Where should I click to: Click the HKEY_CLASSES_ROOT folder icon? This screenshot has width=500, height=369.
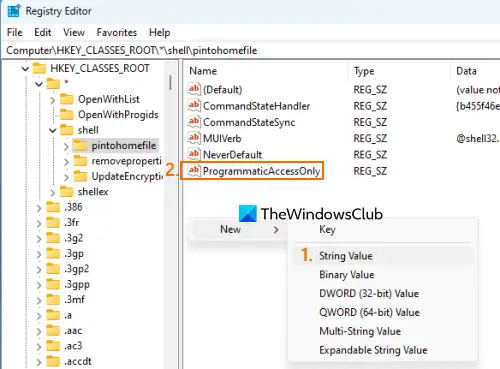(x=39, y=68)
